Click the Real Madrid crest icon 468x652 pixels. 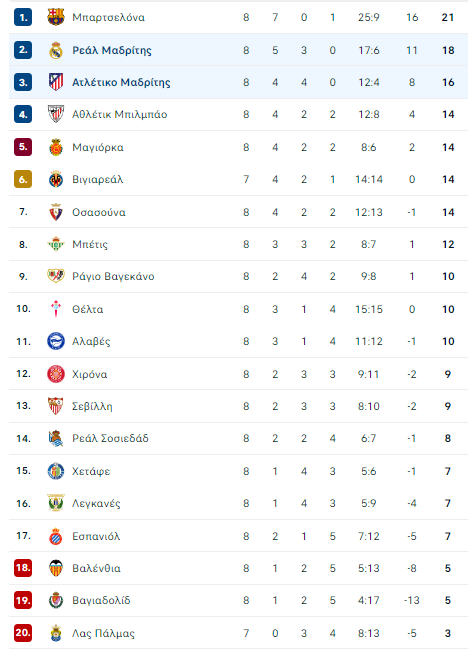(56, 50)
